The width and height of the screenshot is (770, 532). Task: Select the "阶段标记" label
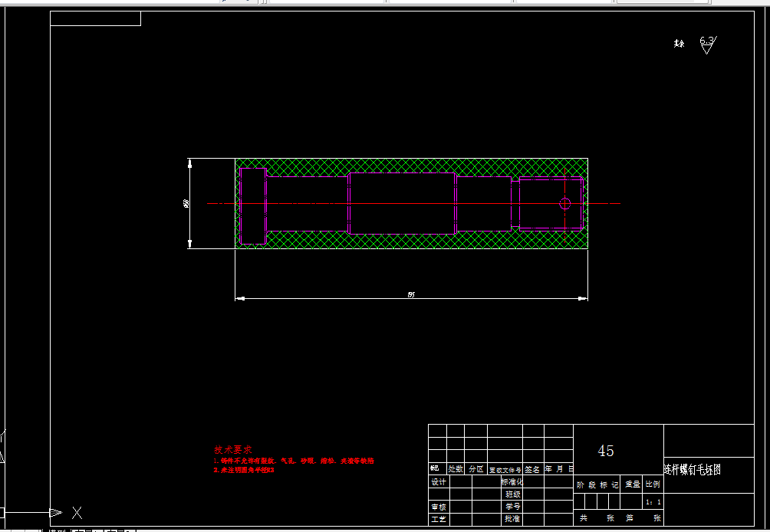(597, 485)
